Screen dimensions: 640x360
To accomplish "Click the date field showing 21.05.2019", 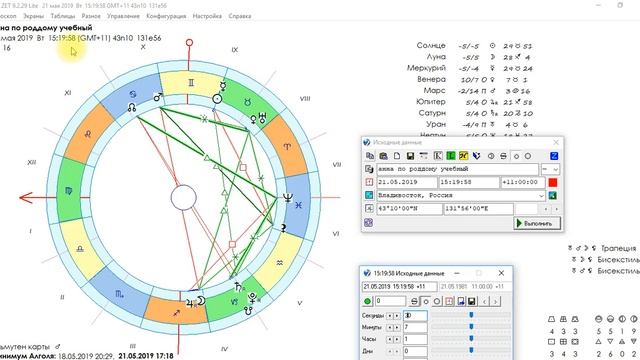I will (407, 182).
